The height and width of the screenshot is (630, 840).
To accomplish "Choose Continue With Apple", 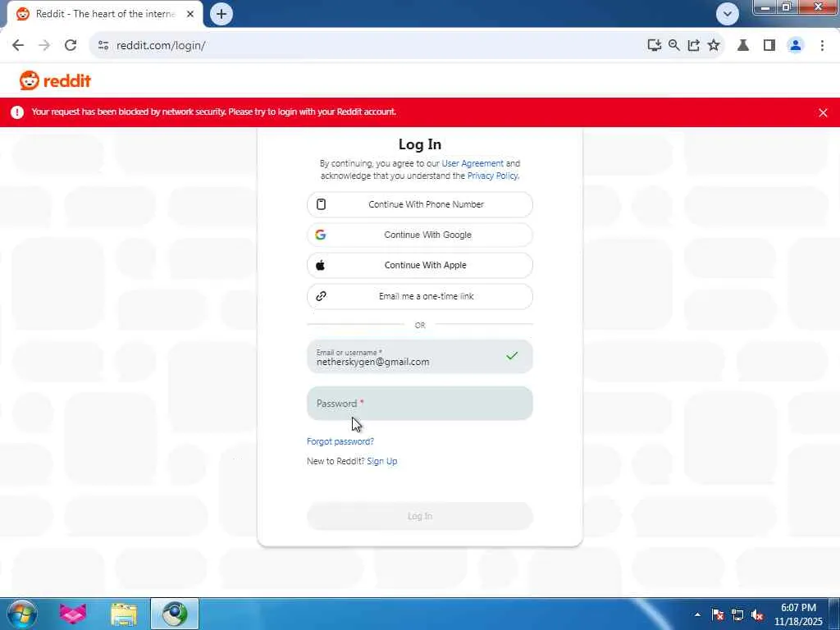I will click(419, 265).
